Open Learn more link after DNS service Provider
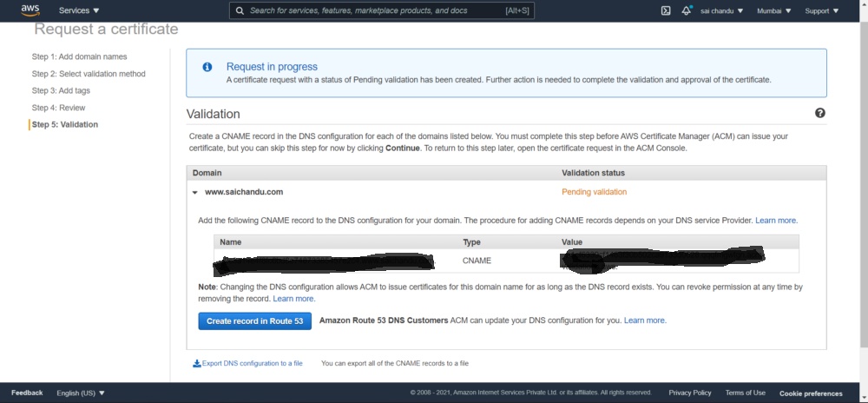The height and width of the screenshot is (403, 868). pyautogui.click(x=777, y=221)
